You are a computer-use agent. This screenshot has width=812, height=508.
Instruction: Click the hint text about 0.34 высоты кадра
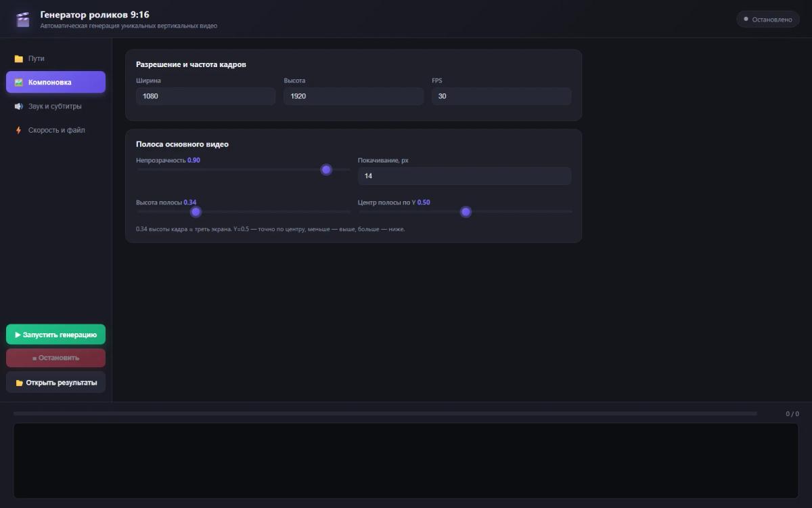[271, 229]
